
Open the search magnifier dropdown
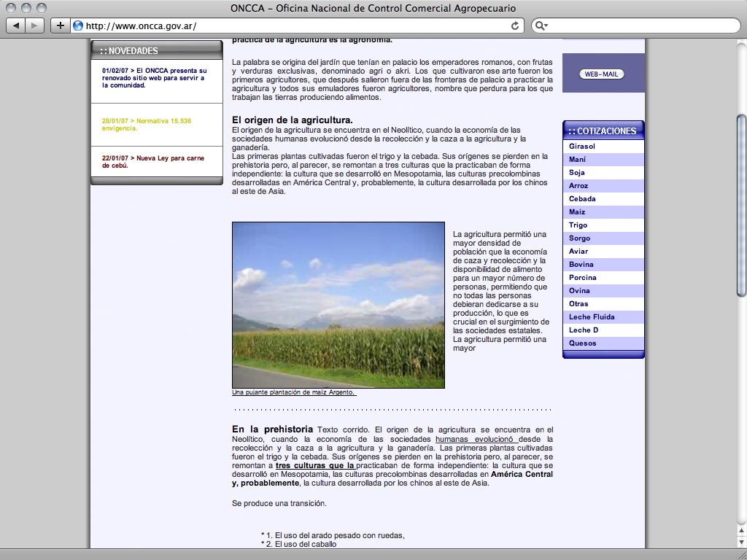[542, 26]
